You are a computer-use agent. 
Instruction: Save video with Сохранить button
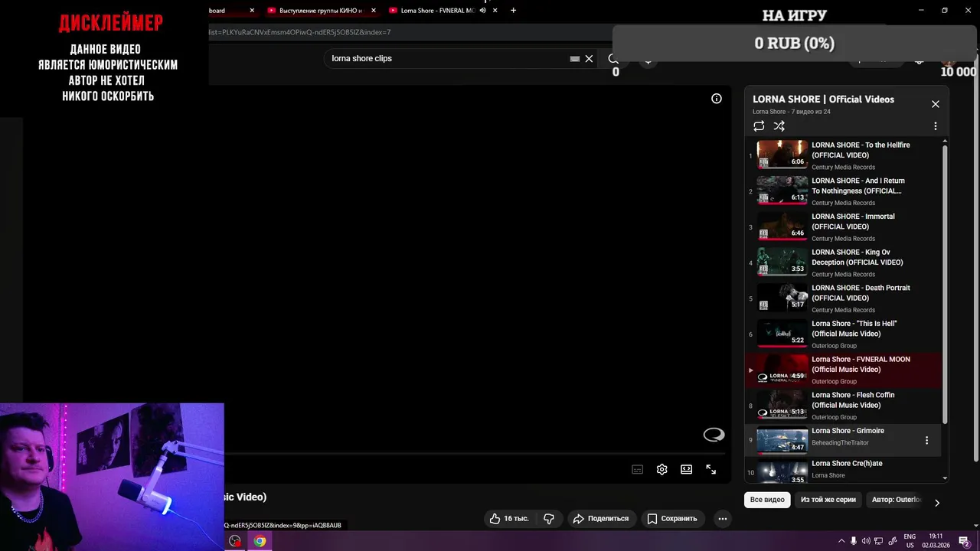point(672,518)
